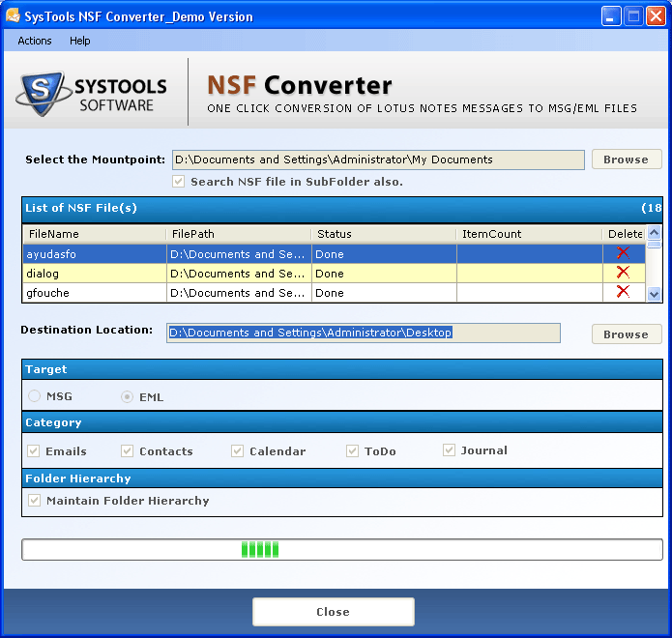Minimize the NSF Converter window
672x638 pixels.
click(x=611, y=16)
